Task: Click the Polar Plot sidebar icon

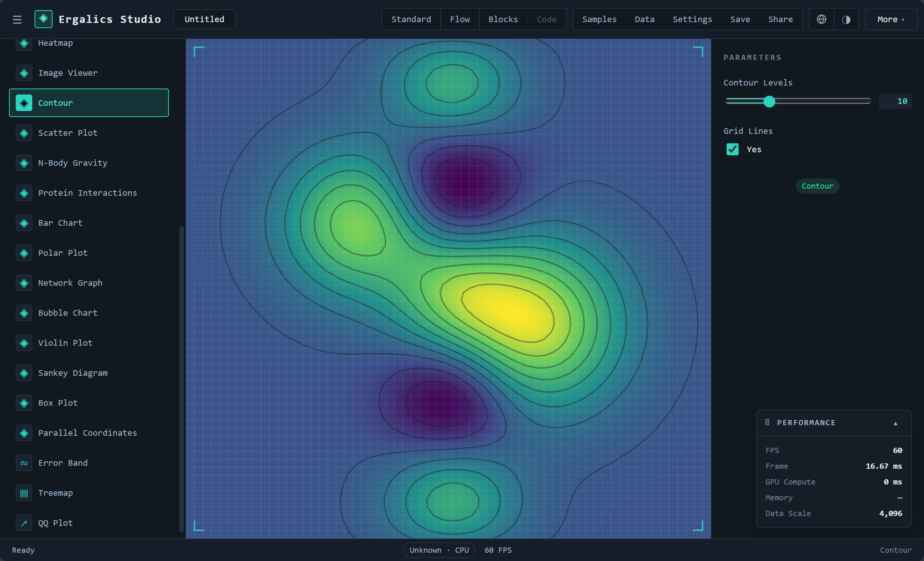Action: click(24, 253)
